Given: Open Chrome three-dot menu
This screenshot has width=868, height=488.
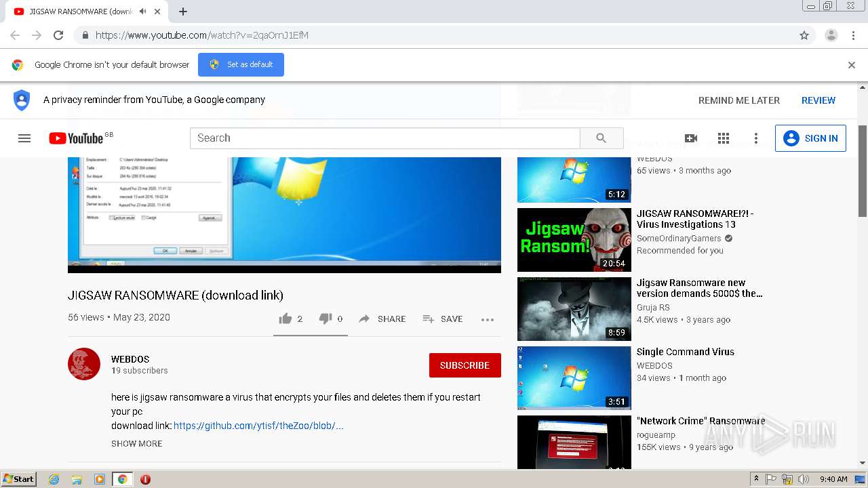Looking at the screenshot, I should (854, 35).
